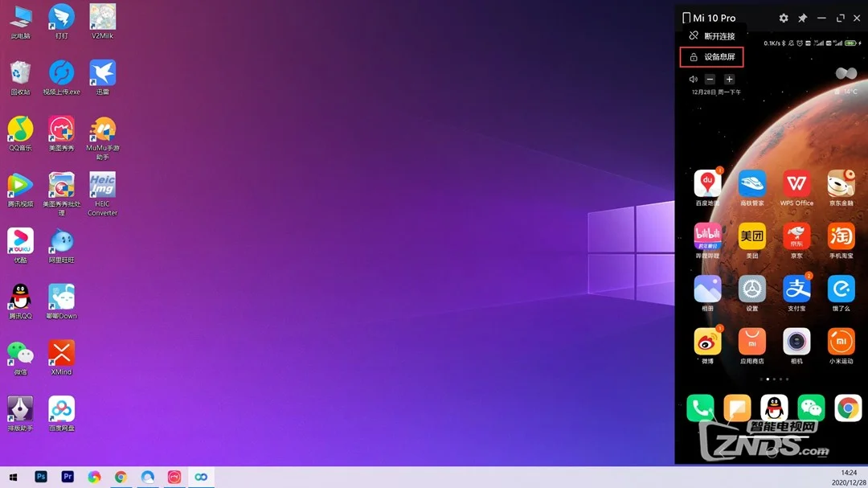Launch the bilibili app on phone screen
Image resolution: width=868 pixels, height=488 pixels.
(707, 236)
